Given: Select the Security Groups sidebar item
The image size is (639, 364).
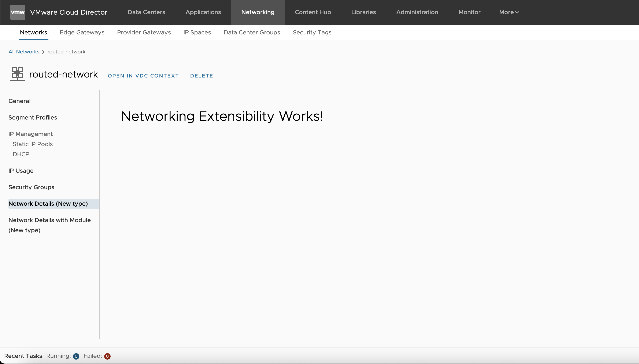Looking at the screenshot, I should 31,187.
